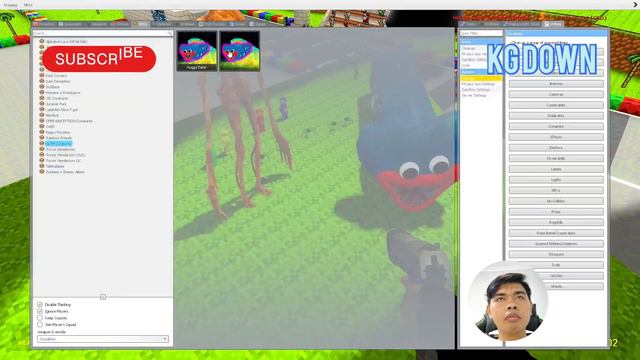Click the Teletubbies category icon
Image resolution: width=640 pixels, height=360 pixels.
coord(42,166)
